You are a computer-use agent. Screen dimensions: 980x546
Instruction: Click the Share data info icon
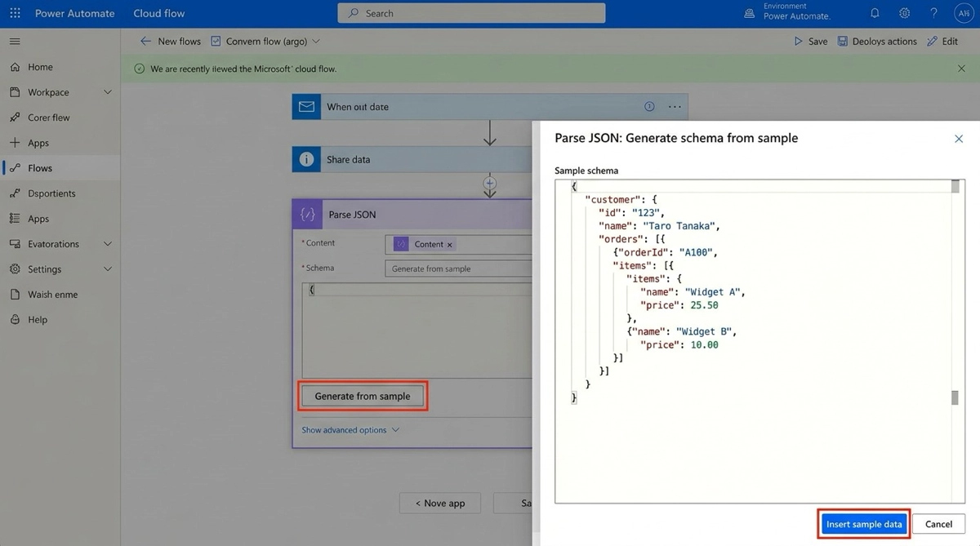click(x=306, y=160)
